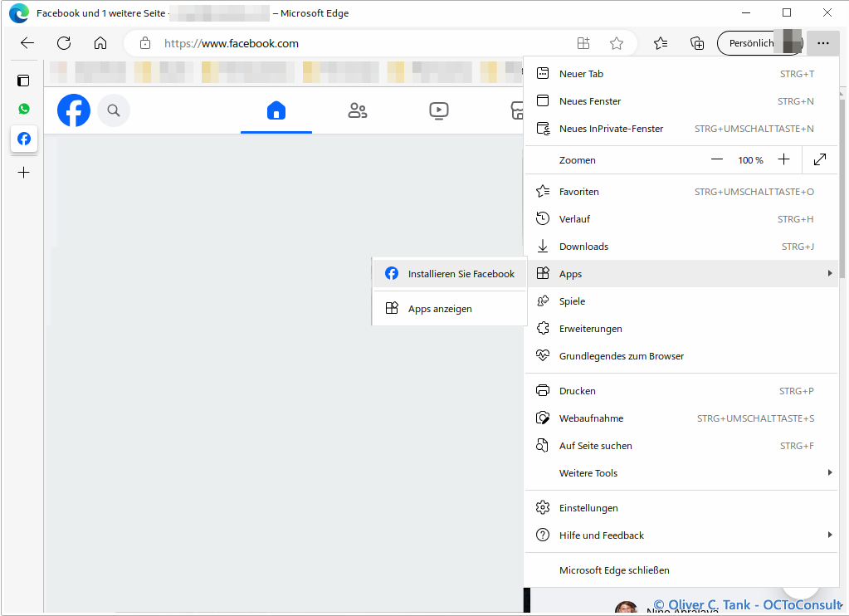Enter full screen with the diagonal arrow icon
Viewport: 849px width, 616px height.
[x=820, y=160]
